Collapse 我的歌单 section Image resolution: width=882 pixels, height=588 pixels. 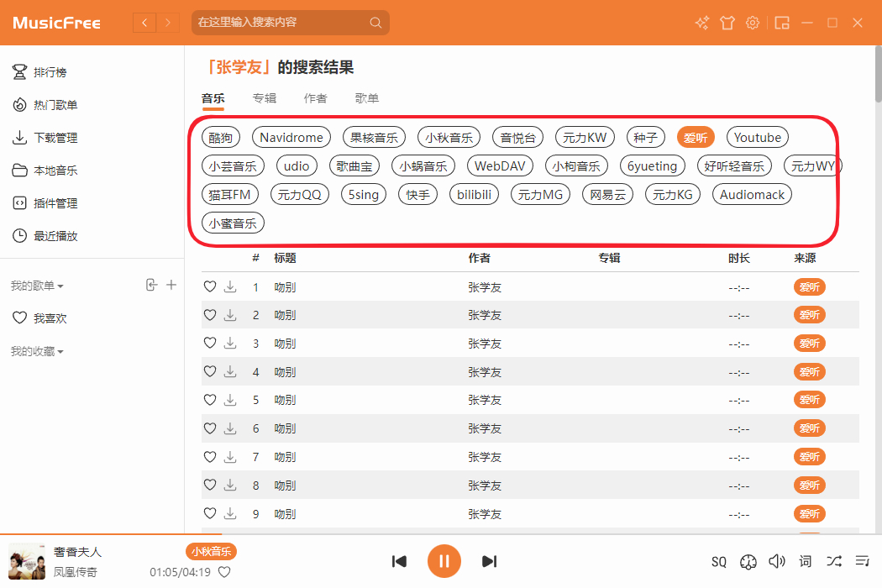pos(37,286)
